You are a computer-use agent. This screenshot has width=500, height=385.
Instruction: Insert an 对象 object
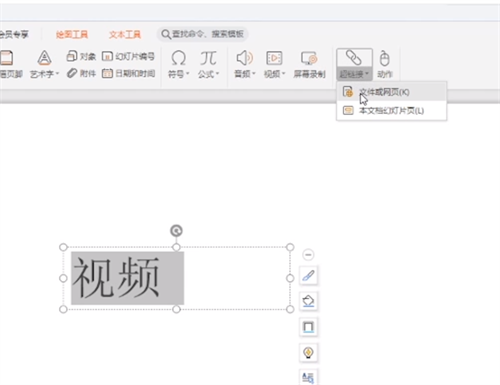(x=81, y=56)
